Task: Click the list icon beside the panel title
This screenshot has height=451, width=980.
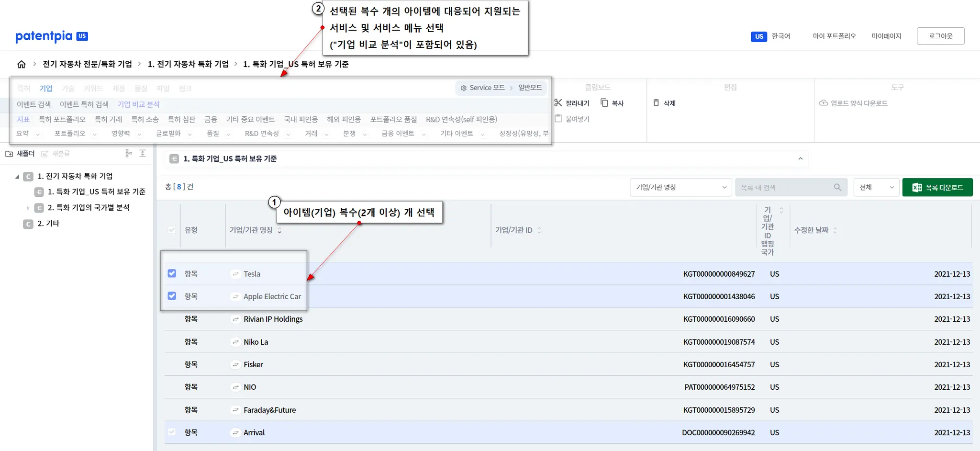Action: [x=174, y=158]
